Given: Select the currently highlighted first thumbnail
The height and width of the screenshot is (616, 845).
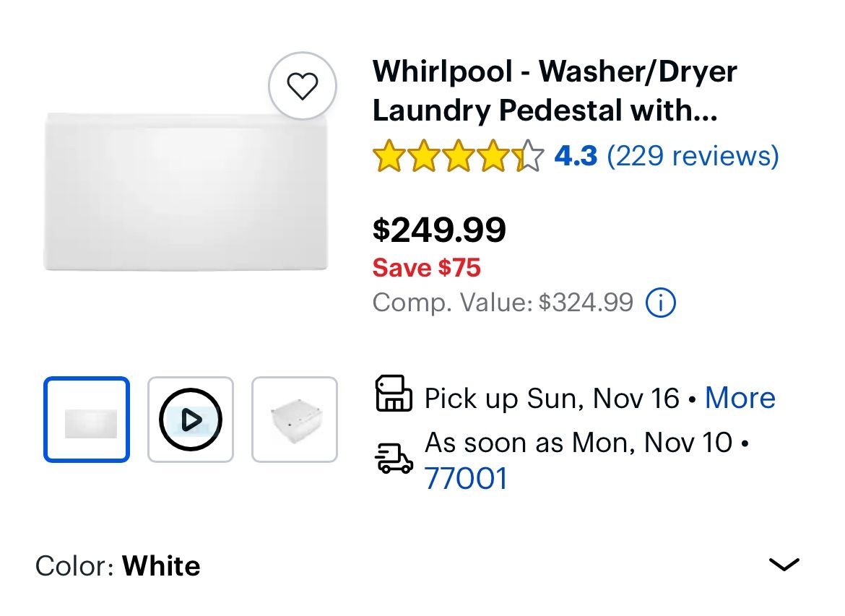Looking at the screenshot, I should coord(86,419).
